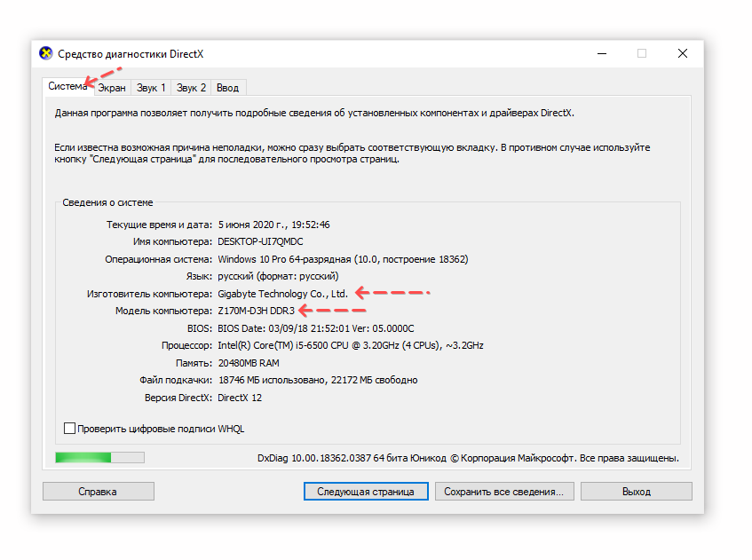Image resolution: width=752 pixels, height=560 pixels.
Task: Click the Язык label
Action: click(x=199, y=277)
